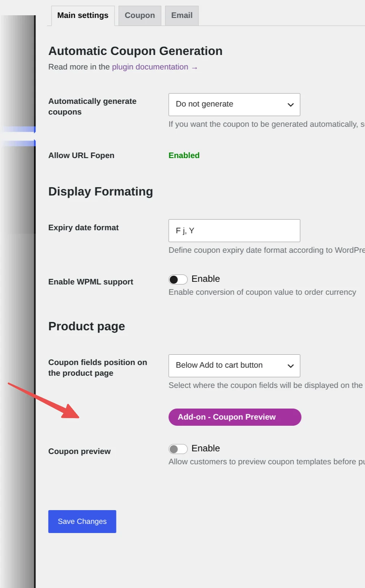Toggle Enable WPML support switch

[x=178, y=279]
